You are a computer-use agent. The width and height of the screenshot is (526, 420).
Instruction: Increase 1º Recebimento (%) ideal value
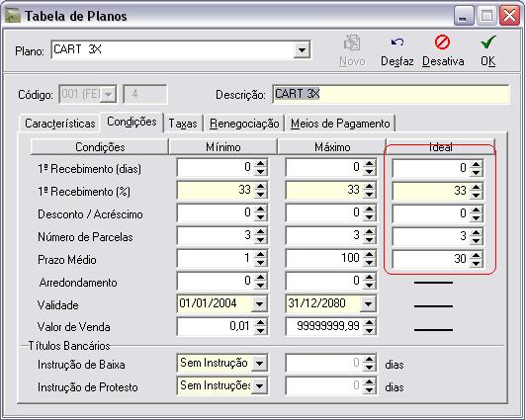(476, 187)
